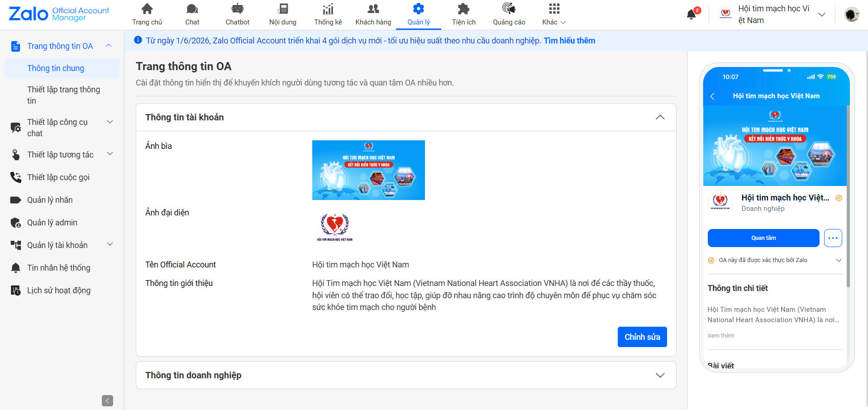The width and height of the screenshot is (868, 410).
Task: Open the Quảng cáo advertising icon
Action: click(x=509, y=9)
